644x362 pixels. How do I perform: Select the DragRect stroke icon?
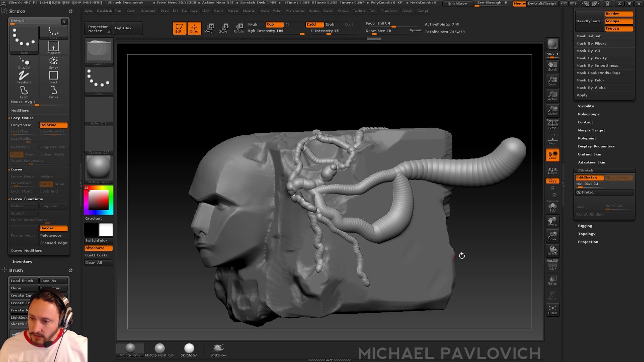tap(53, 48)
